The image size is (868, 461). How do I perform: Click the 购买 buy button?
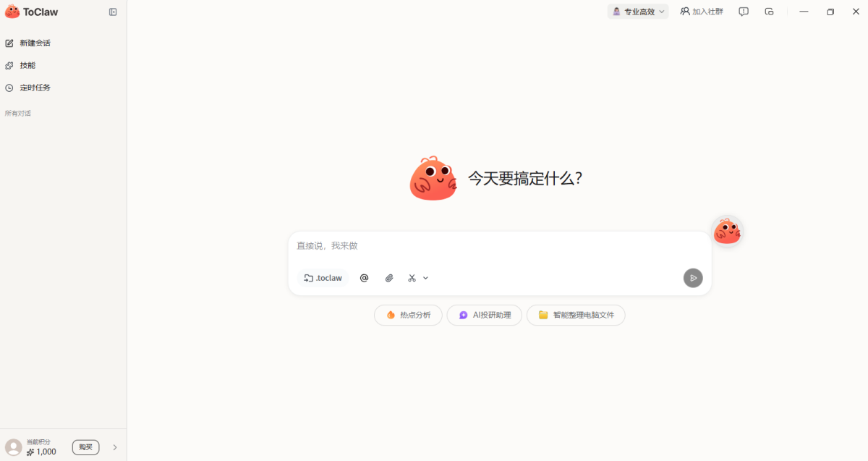click(x=85, y=447)
